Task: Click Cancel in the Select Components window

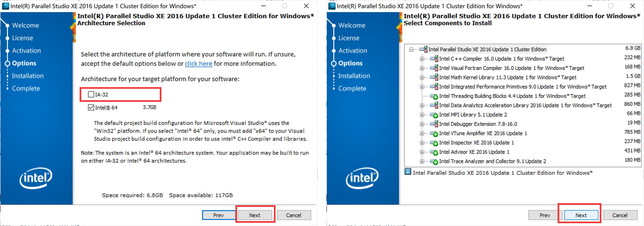Action: click(x=620, y=215)
